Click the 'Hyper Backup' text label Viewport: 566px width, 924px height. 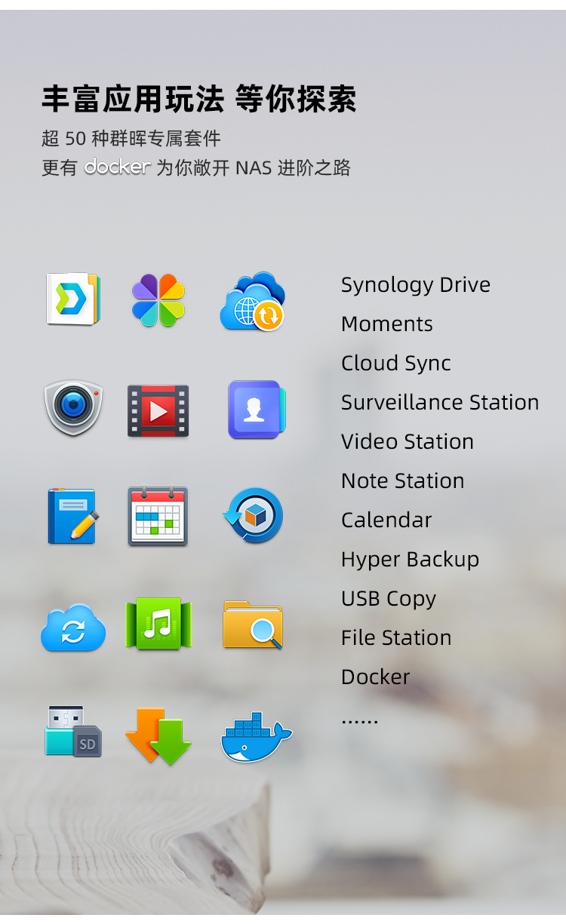coord(411,559)
